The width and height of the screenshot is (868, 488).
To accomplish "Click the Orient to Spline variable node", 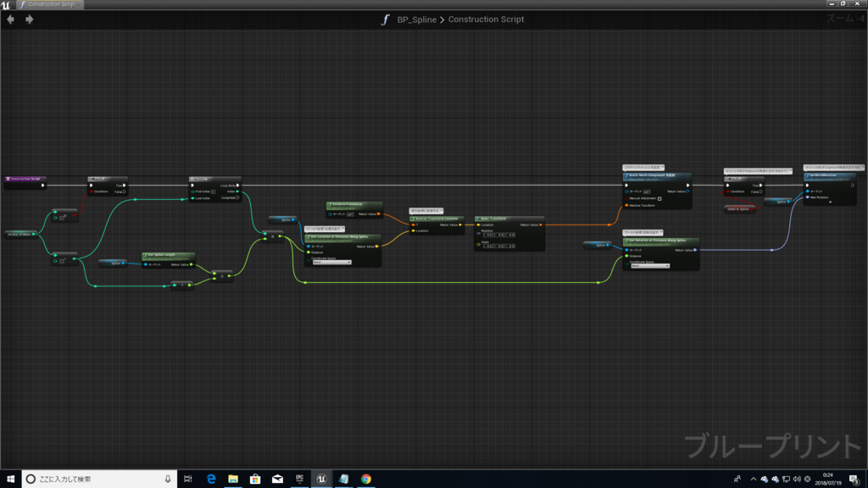I will point(739,209).
